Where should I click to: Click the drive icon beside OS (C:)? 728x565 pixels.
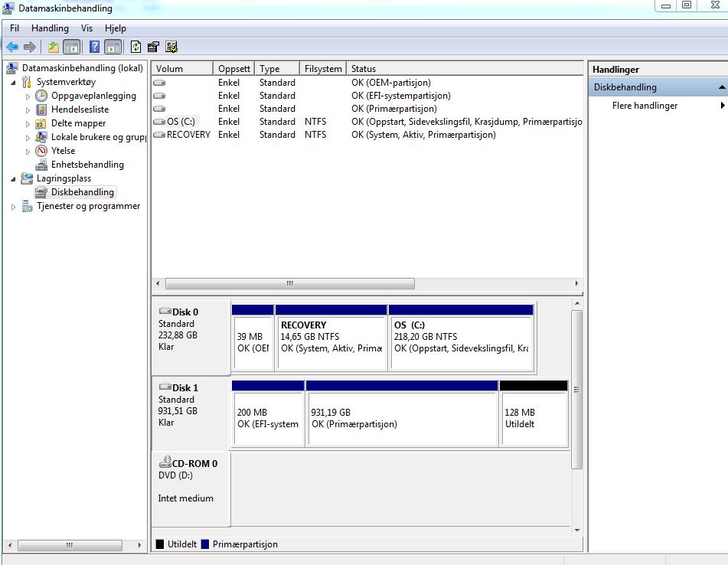pos(159,122)
